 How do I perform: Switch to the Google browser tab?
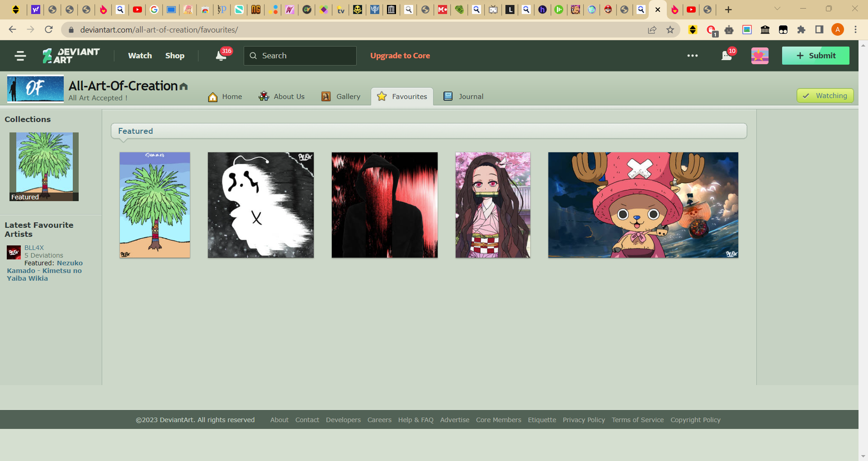tap(154, 9)
